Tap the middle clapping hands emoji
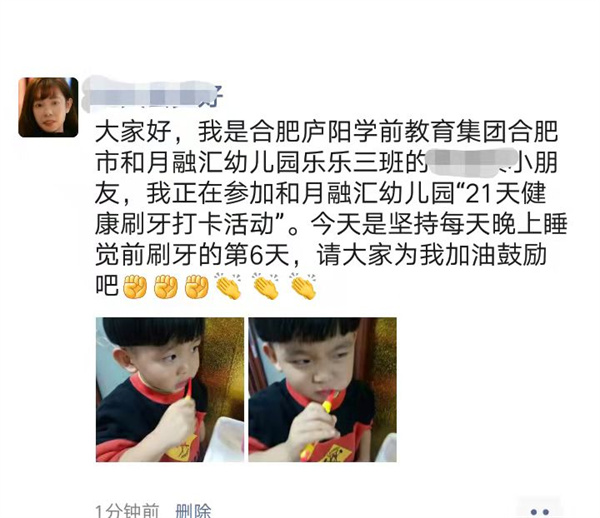 [266, 286]
